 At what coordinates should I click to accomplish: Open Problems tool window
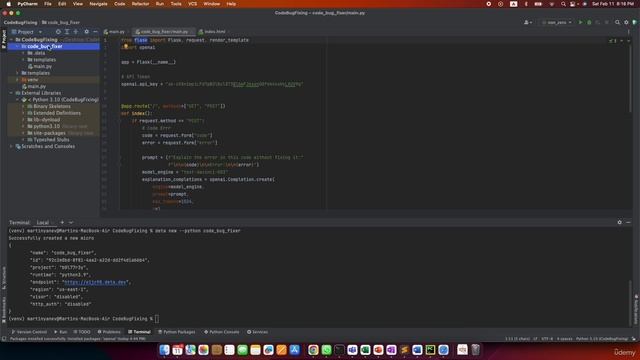109,332
